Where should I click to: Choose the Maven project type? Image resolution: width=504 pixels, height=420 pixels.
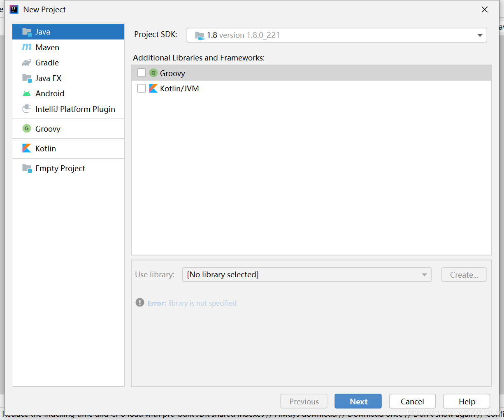point(68,47)
